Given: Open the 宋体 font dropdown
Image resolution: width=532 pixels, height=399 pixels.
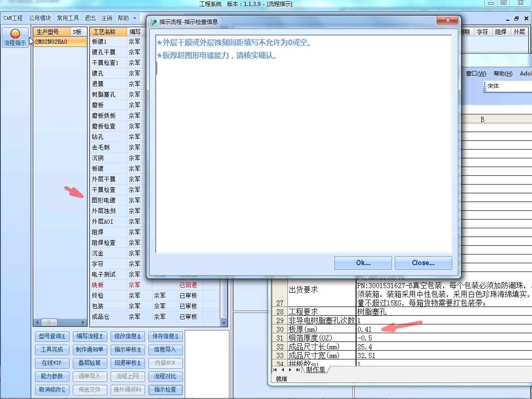Looking at the screenshot, I should coord(509,86).
